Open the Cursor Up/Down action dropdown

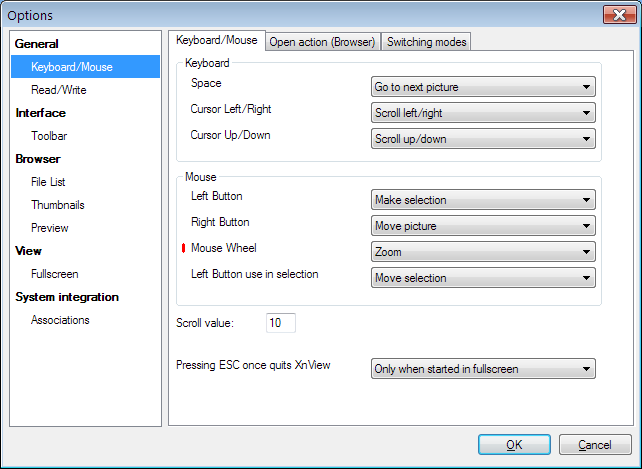(484, 139)
